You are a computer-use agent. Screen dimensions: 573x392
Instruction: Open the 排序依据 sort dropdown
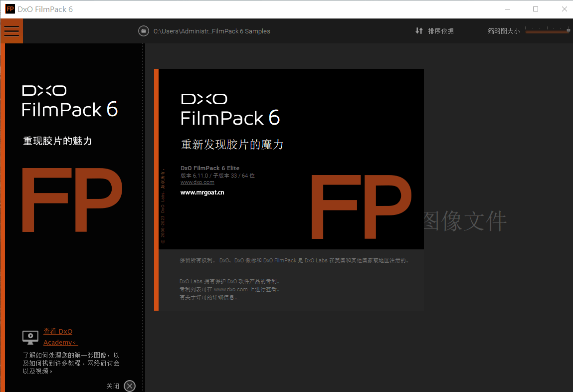tap(441, 31)
